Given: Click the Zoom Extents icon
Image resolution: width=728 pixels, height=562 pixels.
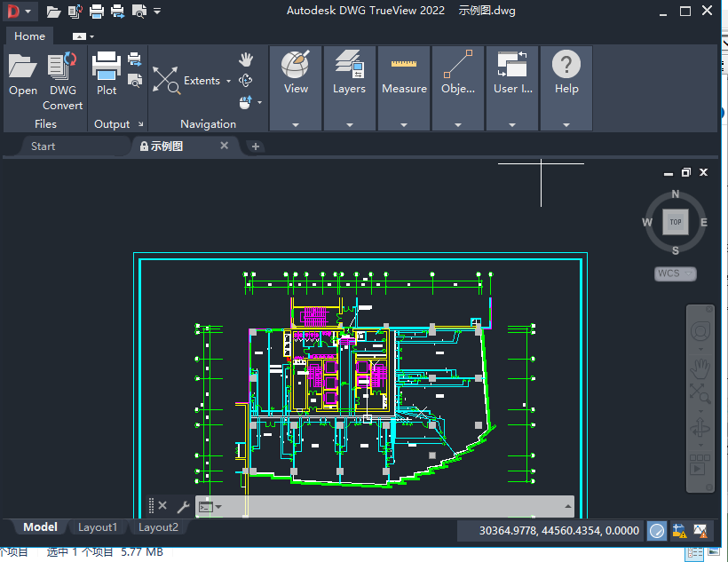Looking at the screenshot, I should coord(166,80).
